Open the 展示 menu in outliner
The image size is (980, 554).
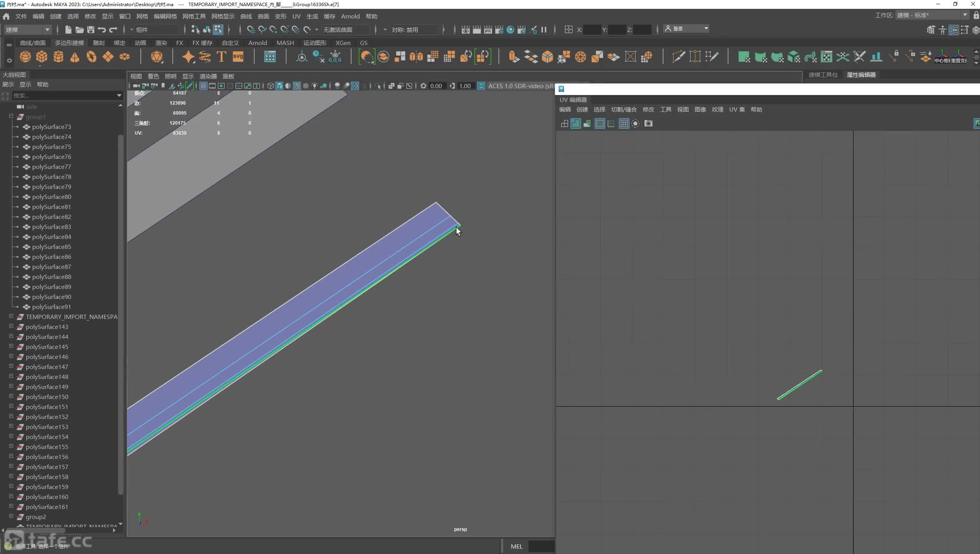(x=8, y=85)
